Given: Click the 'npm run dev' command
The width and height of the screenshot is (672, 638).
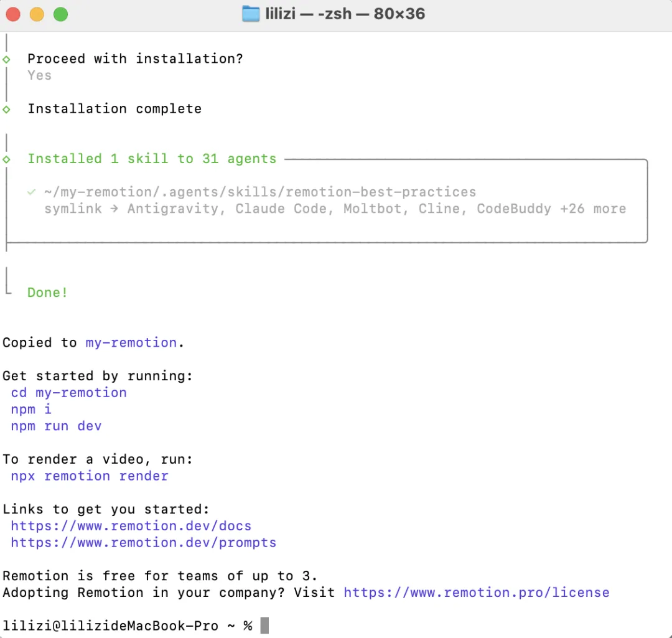Looking at the screenshot, I should (56, 426).
